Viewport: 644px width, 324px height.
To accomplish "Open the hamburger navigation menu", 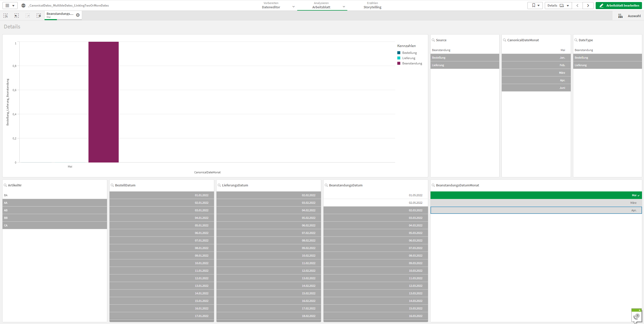I will 10,6.
